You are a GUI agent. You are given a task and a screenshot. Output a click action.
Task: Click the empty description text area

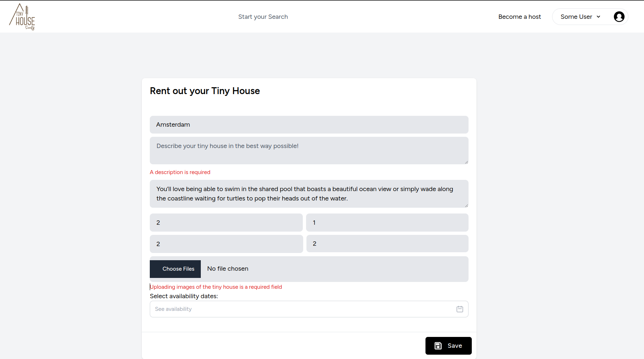pos(309,151)
